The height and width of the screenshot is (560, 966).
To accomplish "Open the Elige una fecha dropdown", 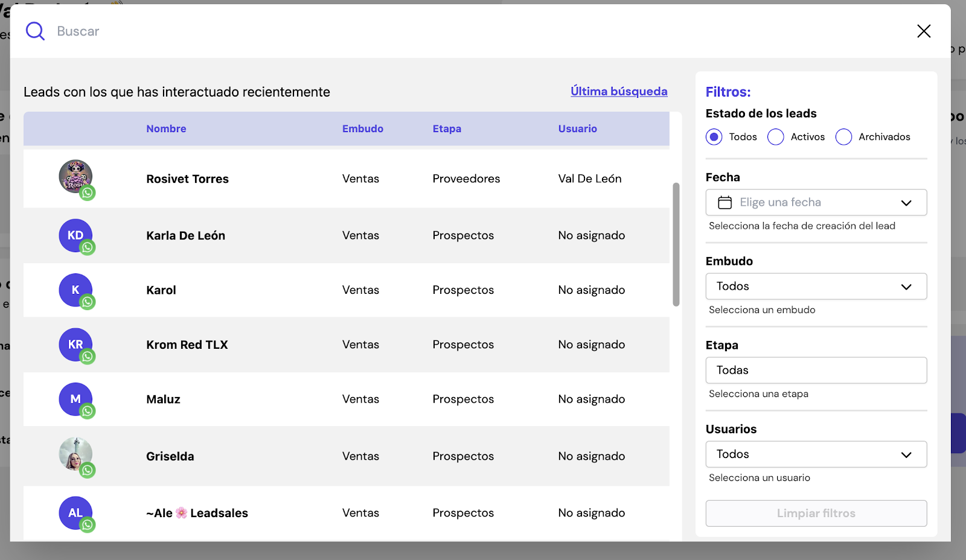I will [816, 203].
